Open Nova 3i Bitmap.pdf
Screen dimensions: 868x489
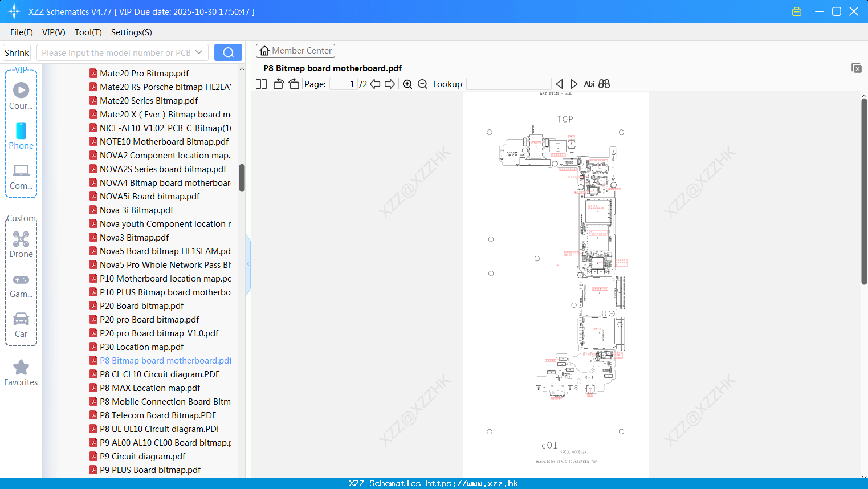click(x=136, y=210)
